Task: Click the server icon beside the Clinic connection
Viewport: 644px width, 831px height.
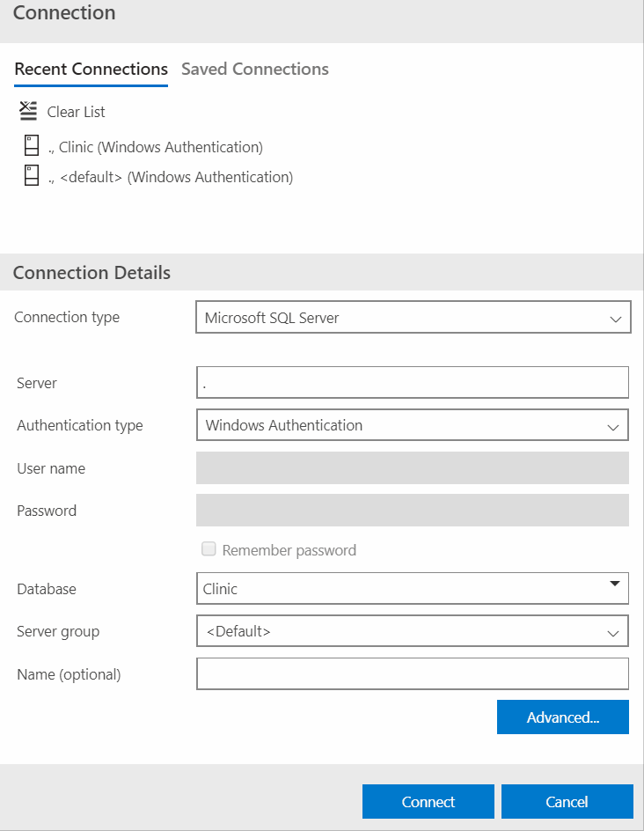Action: click(31, 144)
